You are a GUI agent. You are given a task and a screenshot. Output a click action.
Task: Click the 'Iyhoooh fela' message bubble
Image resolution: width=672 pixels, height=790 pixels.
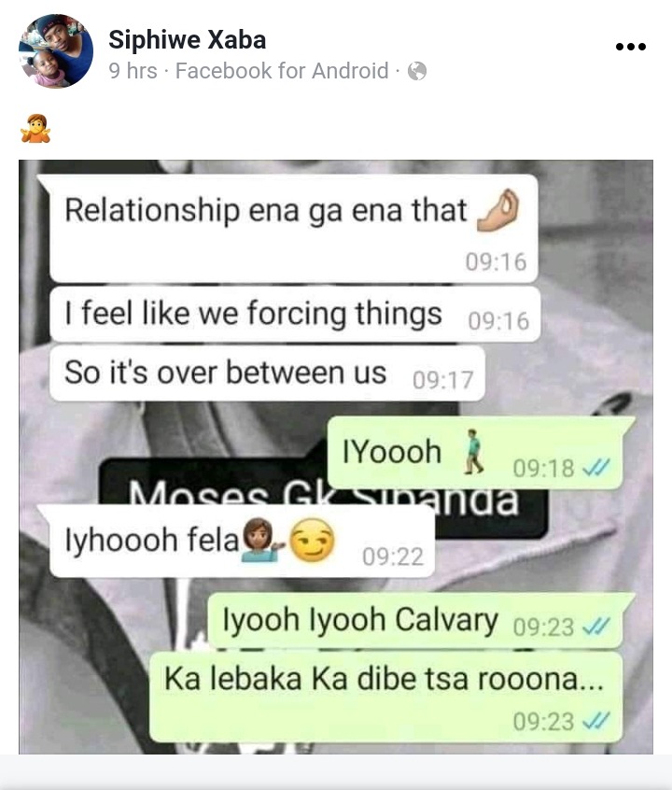pos(242,541)
